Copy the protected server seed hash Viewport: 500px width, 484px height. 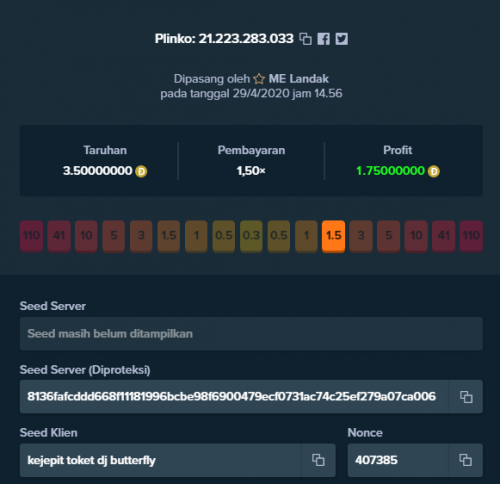click(x=466, y=397)
